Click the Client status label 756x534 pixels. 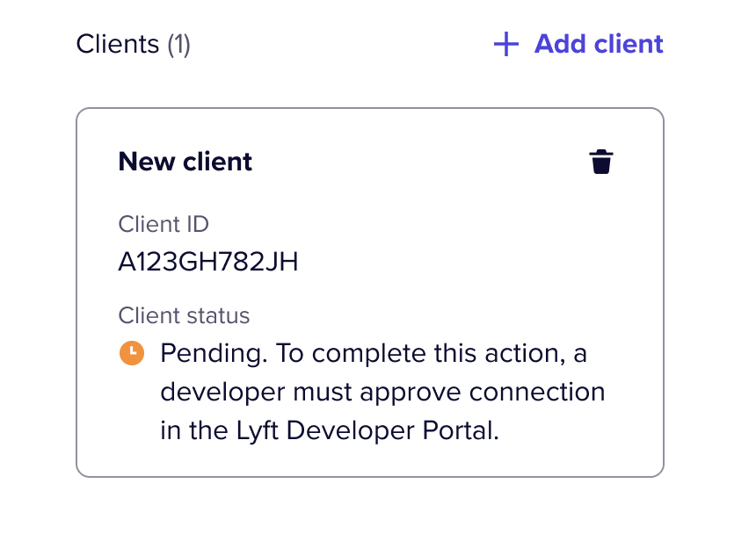[185, 315]
